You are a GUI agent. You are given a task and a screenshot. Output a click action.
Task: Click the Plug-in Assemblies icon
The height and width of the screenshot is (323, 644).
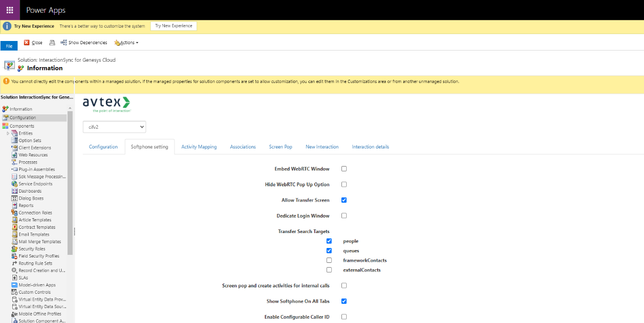pyautogui.click(x=14, y=169)
